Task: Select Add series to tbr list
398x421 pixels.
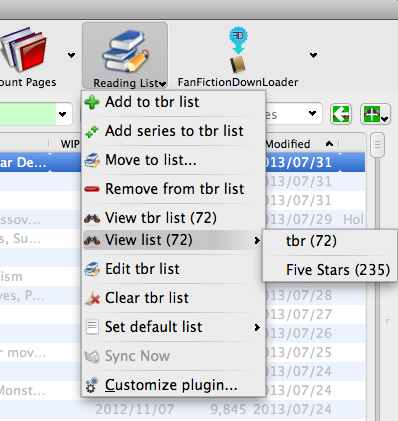Action: [x=173, y=131]
